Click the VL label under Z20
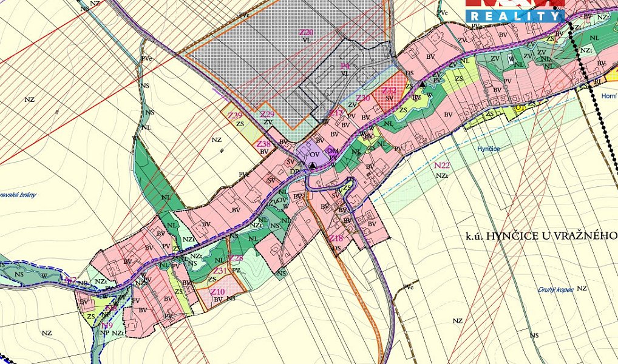The width and height of the screenshot is (618, 364). pyautogui.click(x=306, y=40)
